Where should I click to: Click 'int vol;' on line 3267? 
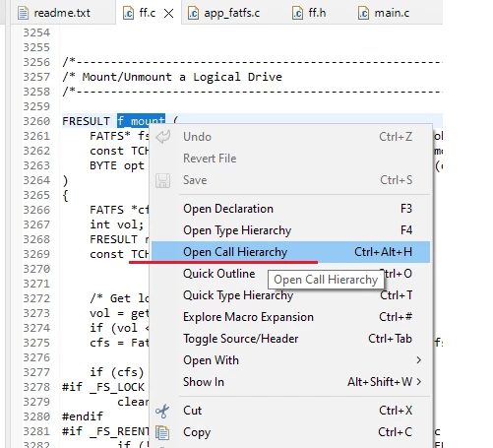[x=117, y=224]
